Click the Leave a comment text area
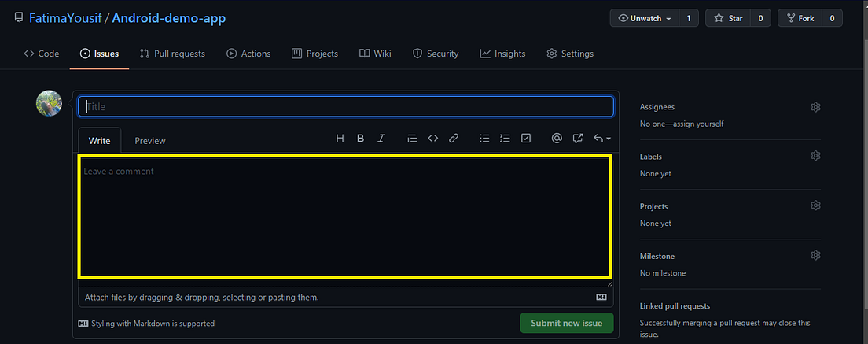Screen dimensions: 868x344 point(346,216)
